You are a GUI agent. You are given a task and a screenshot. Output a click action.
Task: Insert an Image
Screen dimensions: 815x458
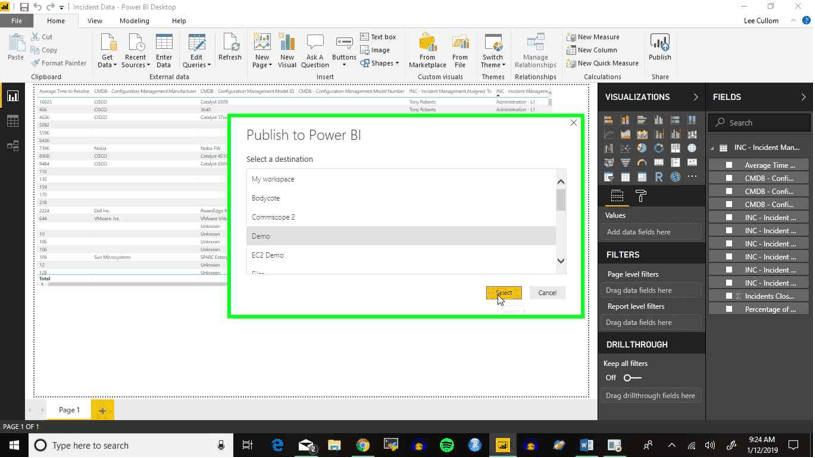click(x=375, y=50)
